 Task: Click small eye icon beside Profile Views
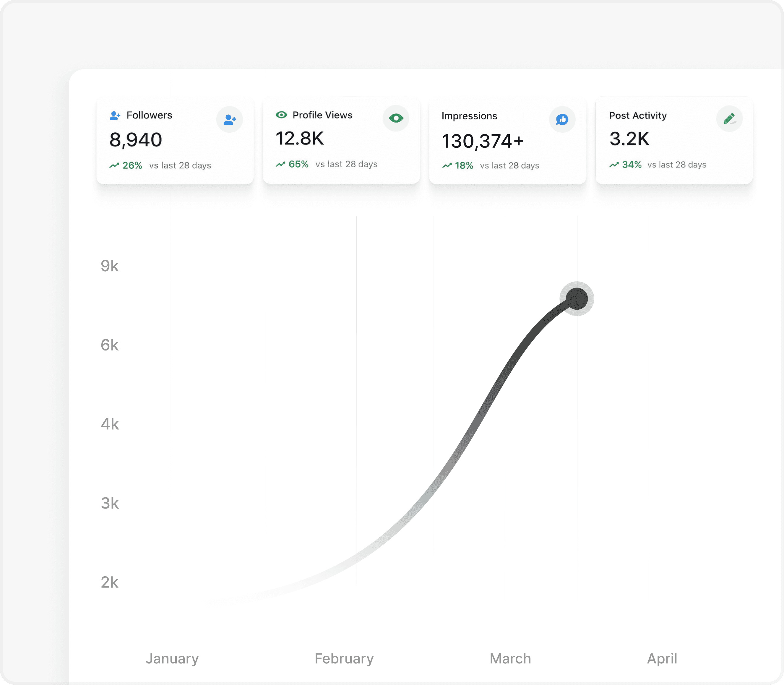pyautogui.click(x=281, y=115)
